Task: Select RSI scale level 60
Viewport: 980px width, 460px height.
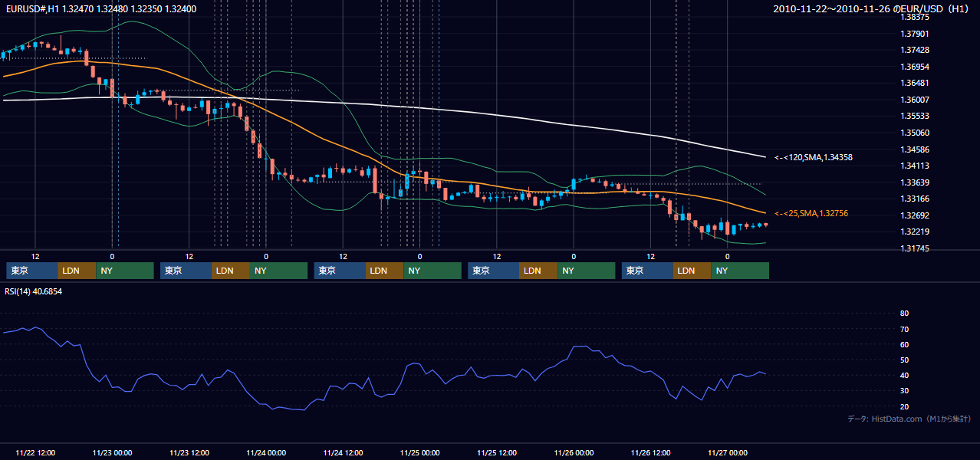Action: coord(904,344)
